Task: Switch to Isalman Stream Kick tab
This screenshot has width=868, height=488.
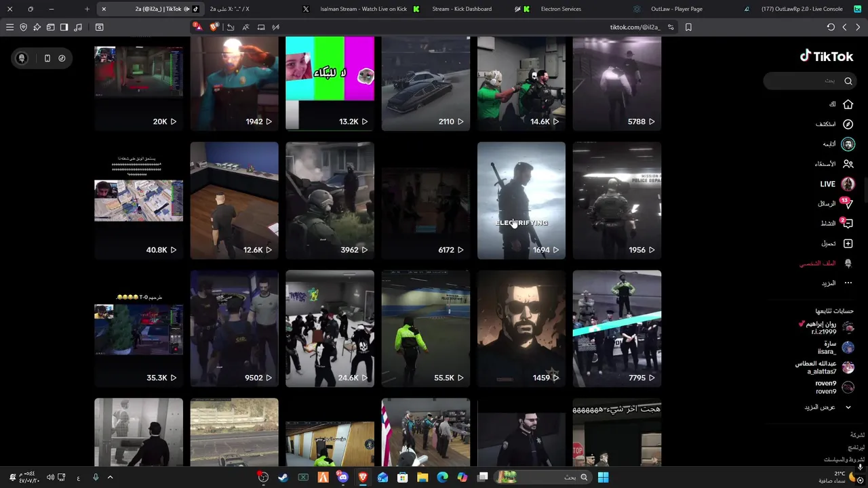Action: point(368,9)
